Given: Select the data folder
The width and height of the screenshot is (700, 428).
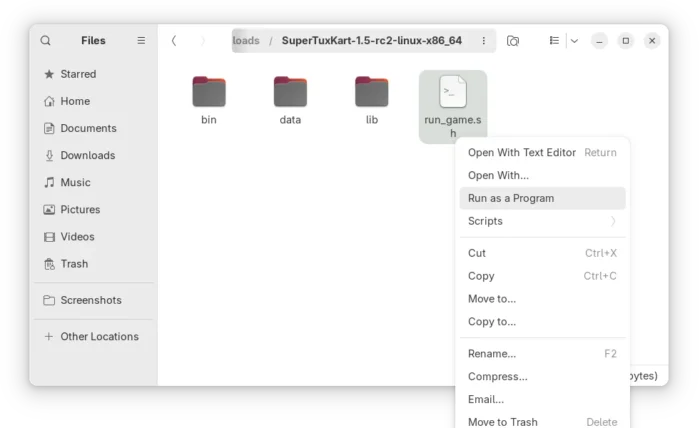Looking at the screenshot, I should (290, 92).
